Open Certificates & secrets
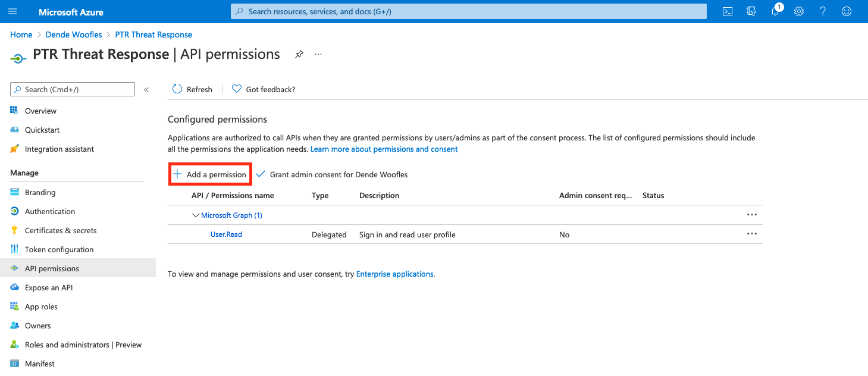Viewport: 868px width, 376px height. (x=61, y=230)
